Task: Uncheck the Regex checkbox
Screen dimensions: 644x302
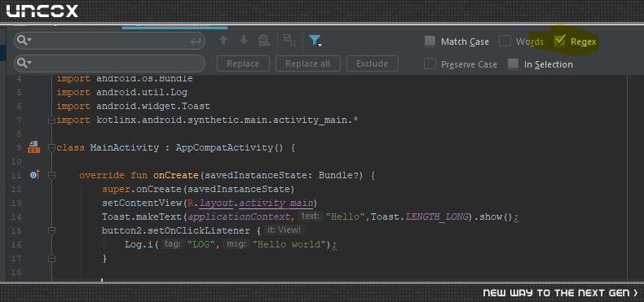Action: coord(560,41)
